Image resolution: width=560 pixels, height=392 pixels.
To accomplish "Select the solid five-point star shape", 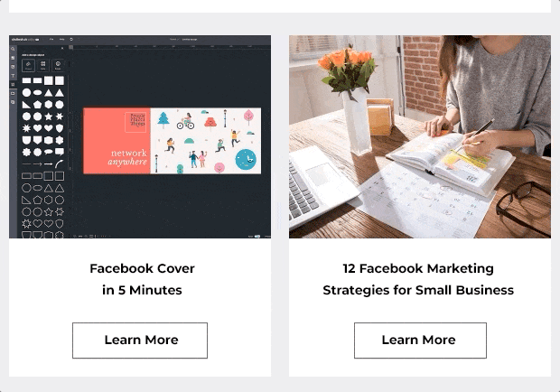I will coord(48,117).
